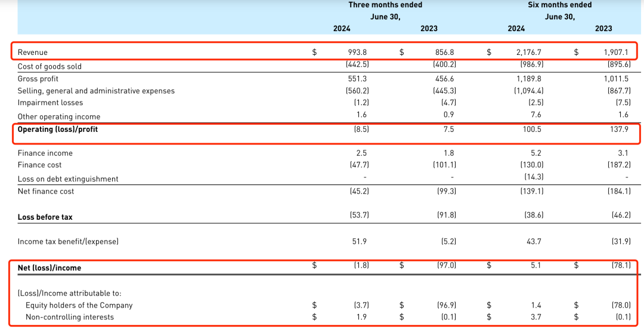Select the Income tax benefit/(expense) label
644x329 pixels.
coord(68,242)
